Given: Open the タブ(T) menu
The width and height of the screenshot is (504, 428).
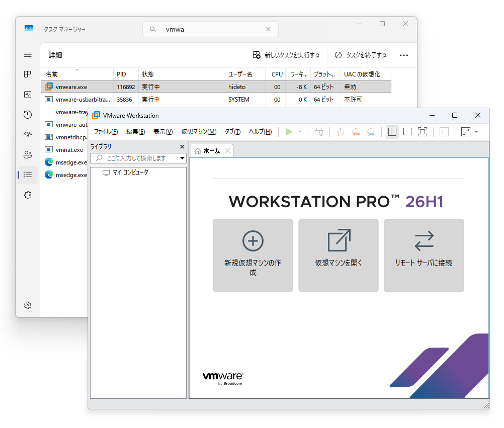Looking at the screenshot, I should click(x=232, y=132).
